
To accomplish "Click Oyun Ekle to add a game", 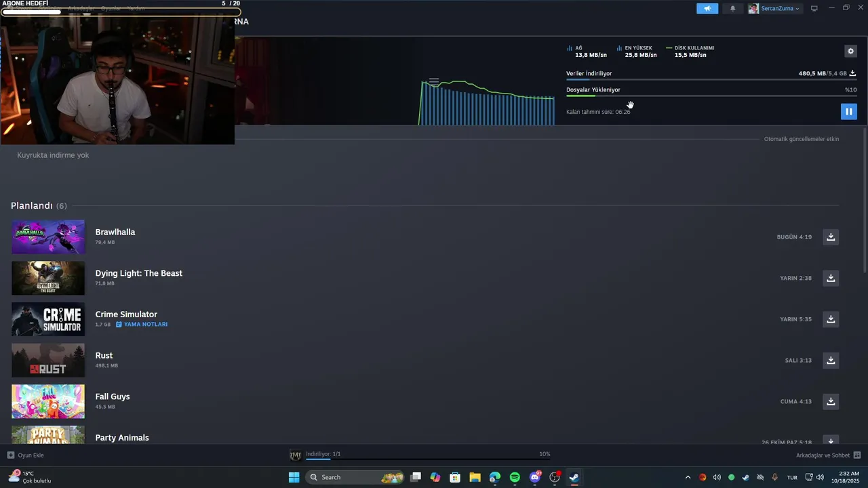I will (x=26, y=455).
